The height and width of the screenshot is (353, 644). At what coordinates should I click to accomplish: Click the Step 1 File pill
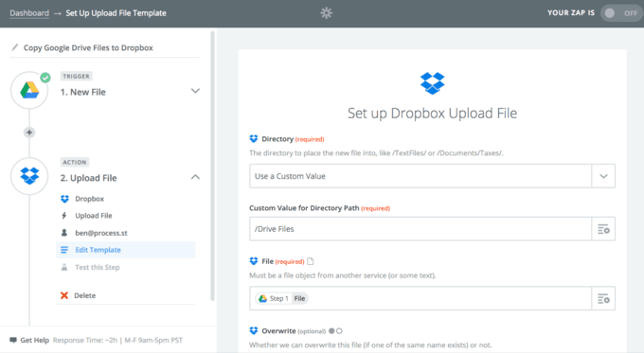[x=282, y=298]
